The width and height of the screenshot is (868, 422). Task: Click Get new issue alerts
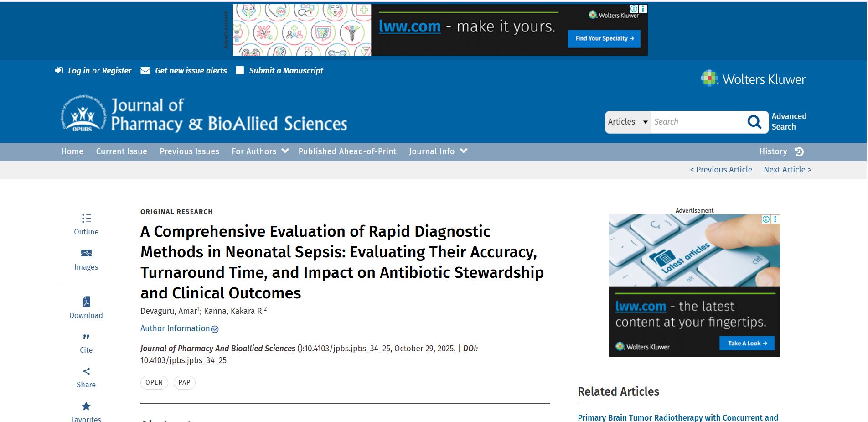coord(191,71)
